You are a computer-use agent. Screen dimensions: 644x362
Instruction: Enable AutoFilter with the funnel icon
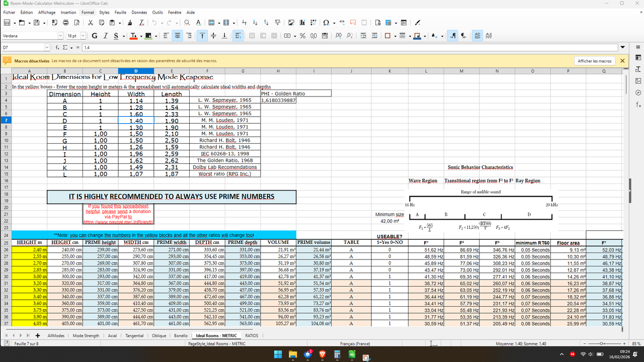coord(277,23)
